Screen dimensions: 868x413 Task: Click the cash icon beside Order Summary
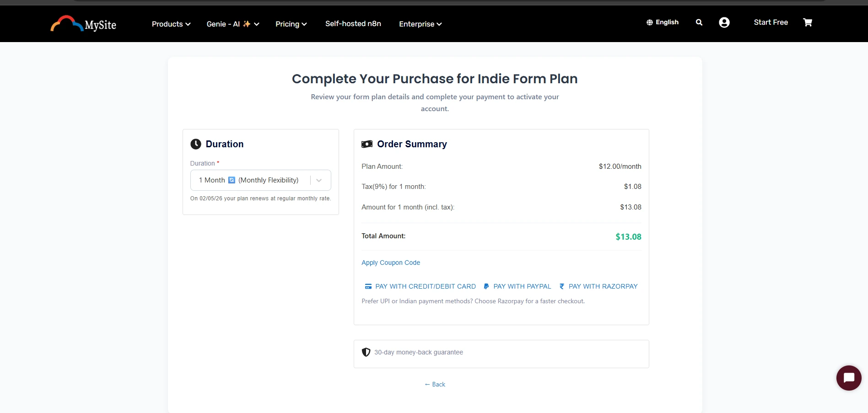[x=367, y=144]
